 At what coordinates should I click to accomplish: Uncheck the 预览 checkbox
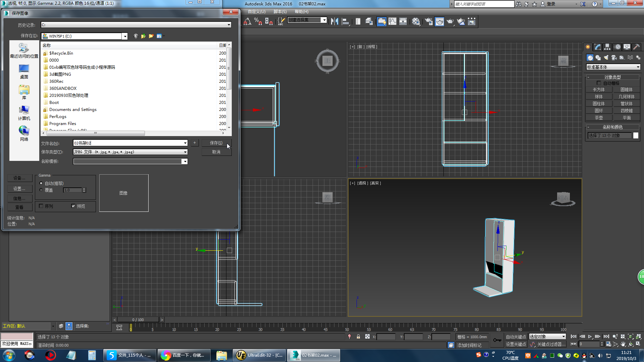(x=73, y=206)
